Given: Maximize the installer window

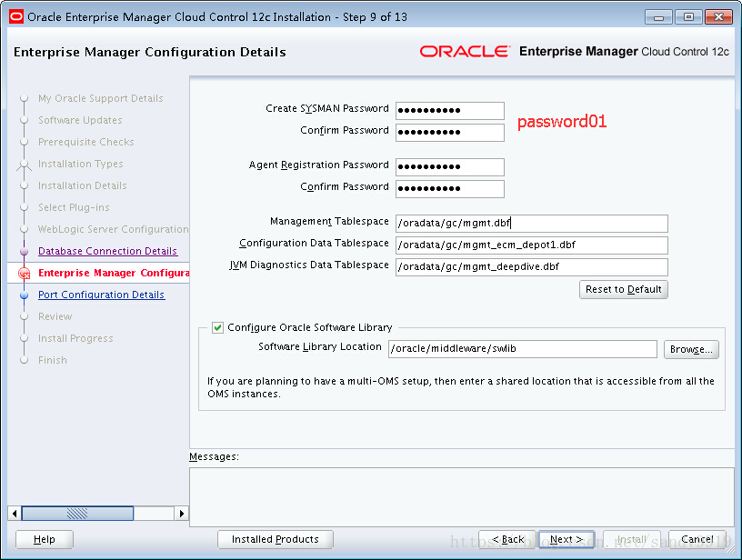Looking at the screenshot, I should [688, 17].
